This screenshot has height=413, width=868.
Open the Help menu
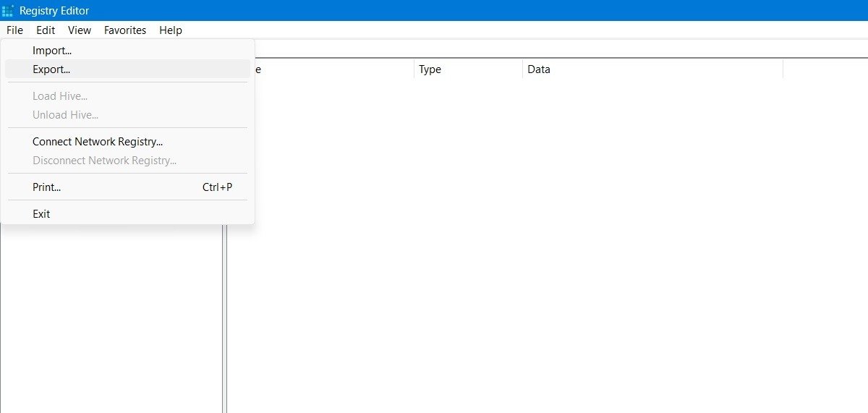171,30
